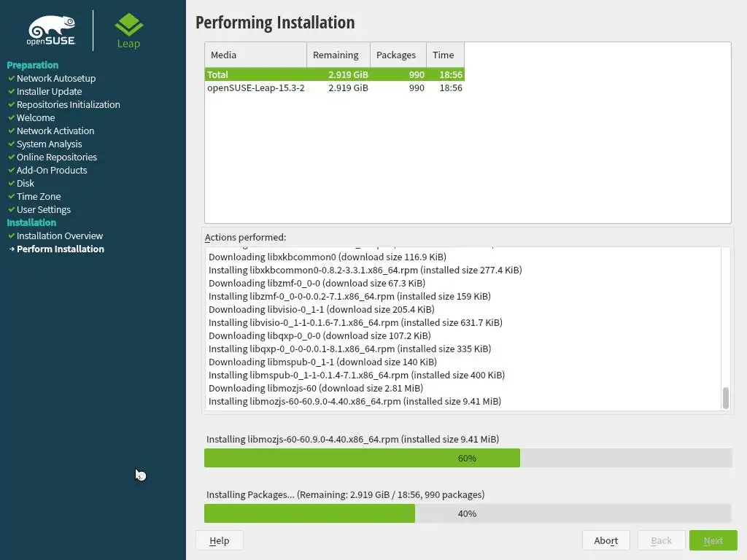Image resolution: width=747 pixels, height=560 pixels.
Task: Click the Time column header
Action: [x=445, y=55]
